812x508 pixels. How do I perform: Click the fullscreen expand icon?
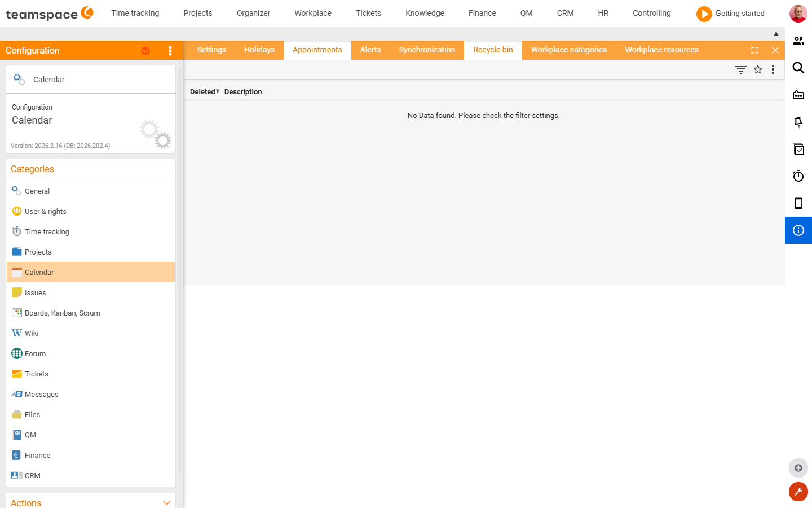[x=754, y=50]
